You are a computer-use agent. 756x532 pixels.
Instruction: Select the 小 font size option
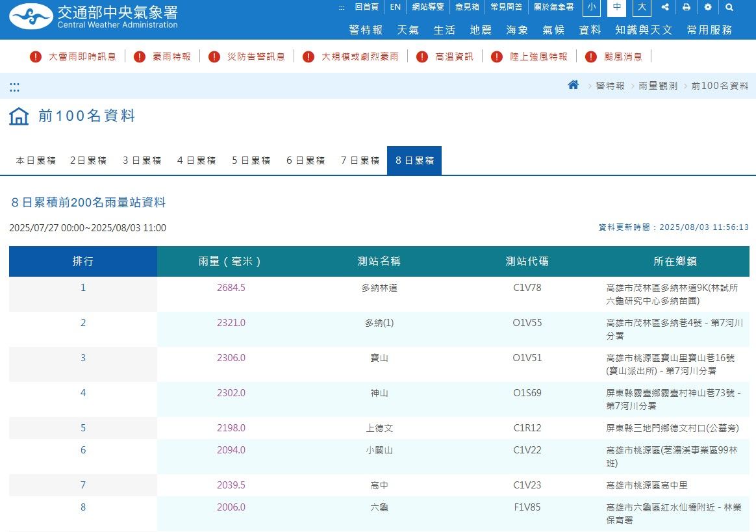pyautogui.click(x=591, y=8)
